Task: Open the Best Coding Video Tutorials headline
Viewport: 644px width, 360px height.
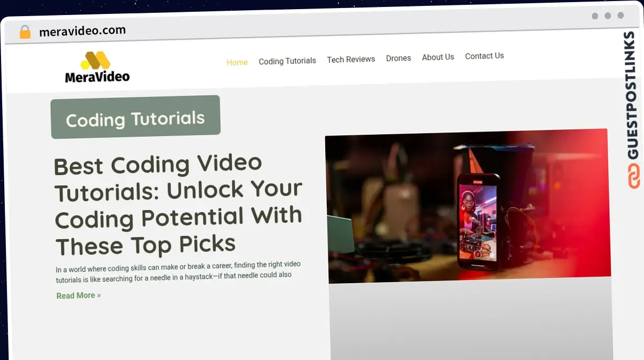Action: tap(178, 204)
